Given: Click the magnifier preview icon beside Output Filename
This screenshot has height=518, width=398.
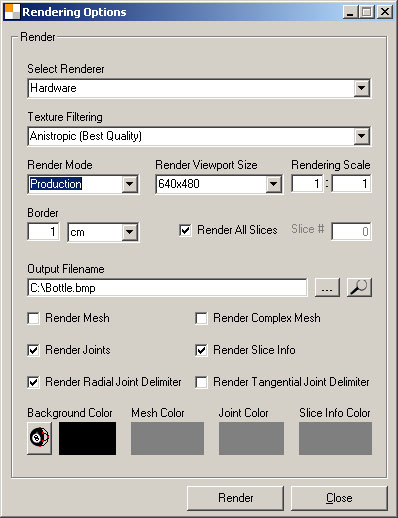Looking at the screenshot, I should click(x=359, y=287).
